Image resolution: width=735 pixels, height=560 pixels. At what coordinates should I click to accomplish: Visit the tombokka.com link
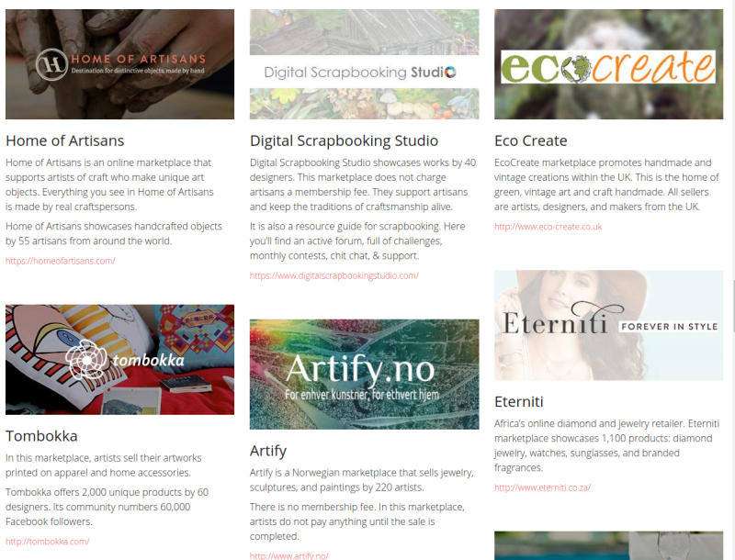tap(48, 542)
